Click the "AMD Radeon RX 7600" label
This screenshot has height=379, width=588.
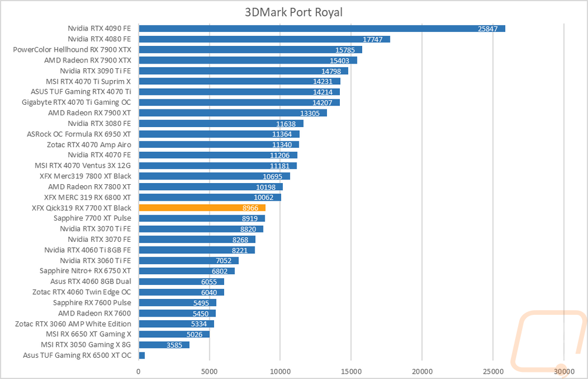(95, 313)
